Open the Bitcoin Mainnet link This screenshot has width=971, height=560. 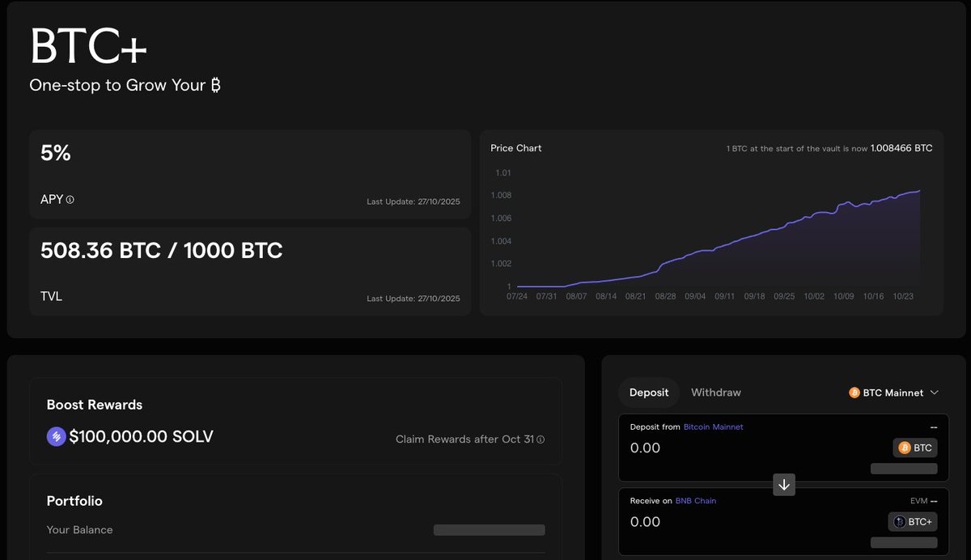(713, 426)
